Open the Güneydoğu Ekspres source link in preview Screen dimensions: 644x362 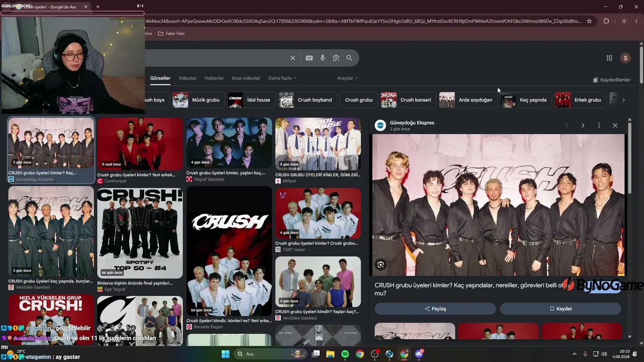point(412,123)
